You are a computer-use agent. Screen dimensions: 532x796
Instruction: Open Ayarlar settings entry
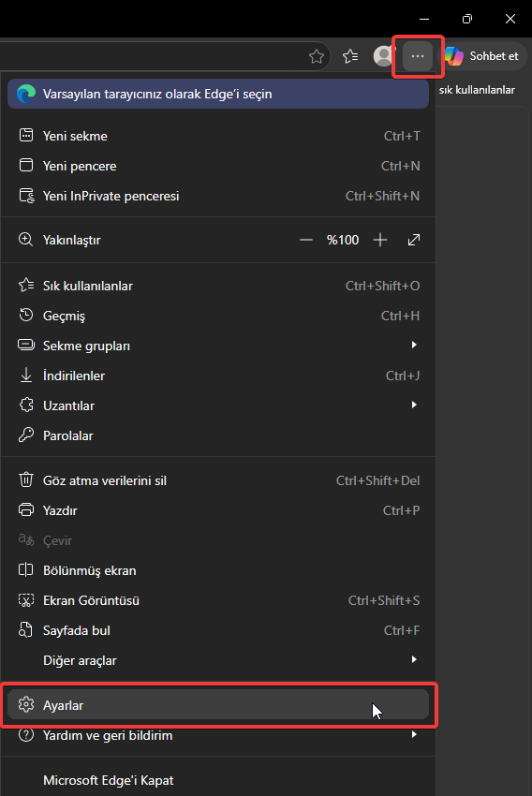[218, 704]
